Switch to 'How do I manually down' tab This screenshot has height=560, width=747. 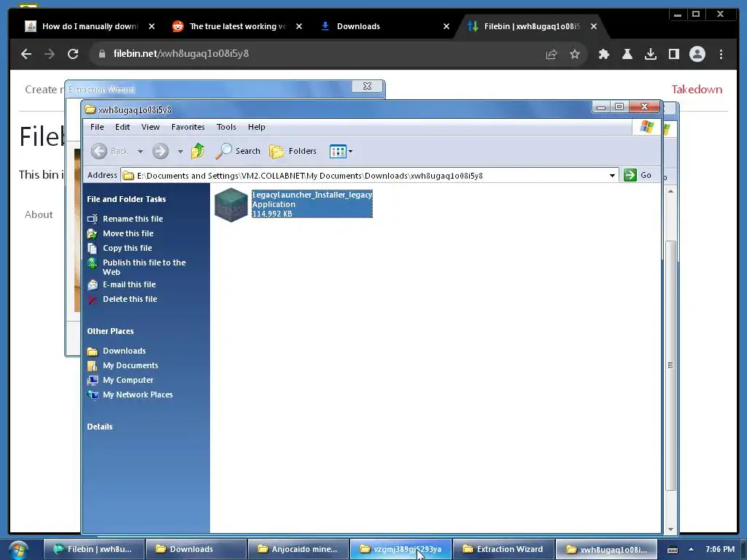coord(89,26)
